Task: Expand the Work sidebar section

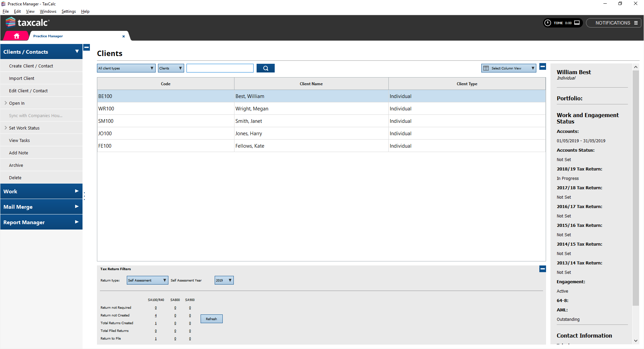Action: tap(41, 191)
